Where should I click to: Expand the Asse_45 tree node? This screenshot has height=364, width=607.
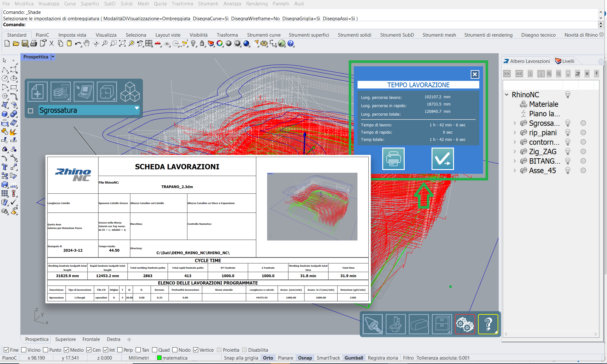515,171
